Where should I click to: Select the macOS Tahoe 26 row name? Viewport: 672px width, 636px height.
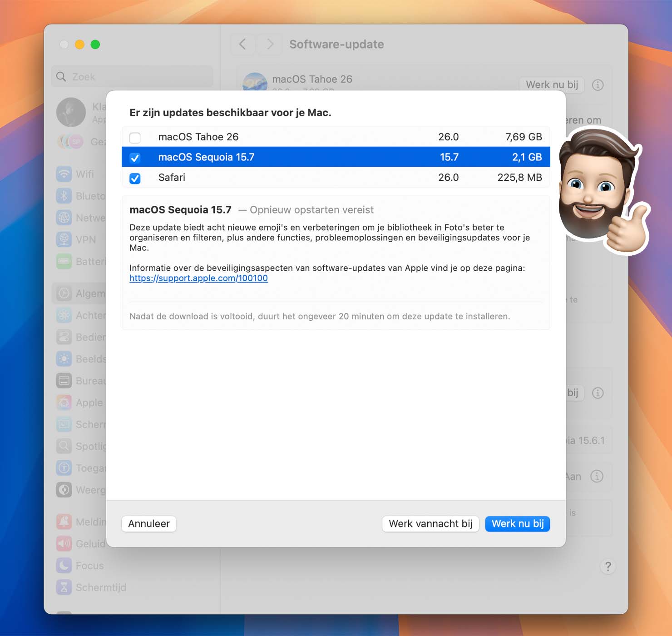[198, 137]
